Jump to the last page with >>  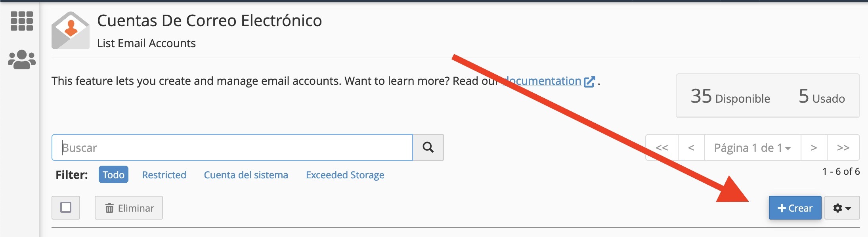tap(843, 147)
